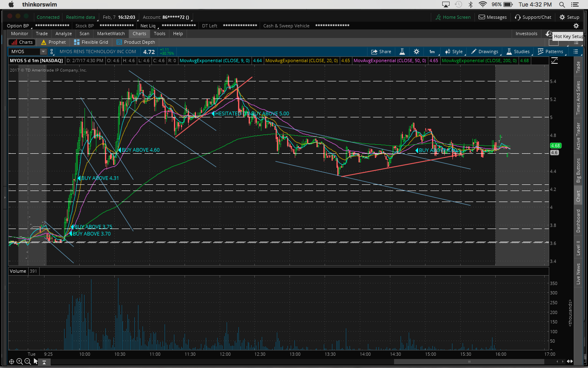This screenshot has width=588, height=368.
Task: Click the account info gear icon
Action: pos(576,26)
